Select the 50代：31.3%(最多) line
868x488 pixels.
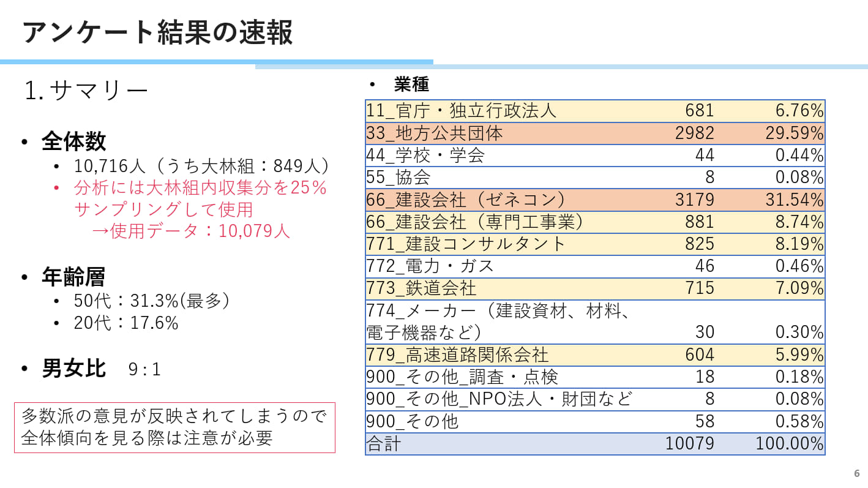tap(151, 301)
